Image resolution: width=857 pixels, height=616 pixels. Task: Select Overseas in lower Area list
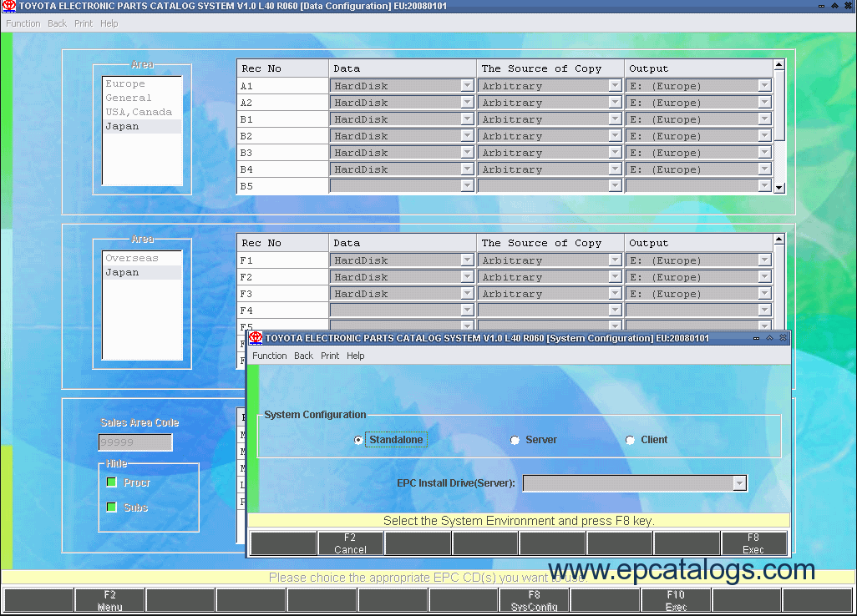click(x=142, y=258)
